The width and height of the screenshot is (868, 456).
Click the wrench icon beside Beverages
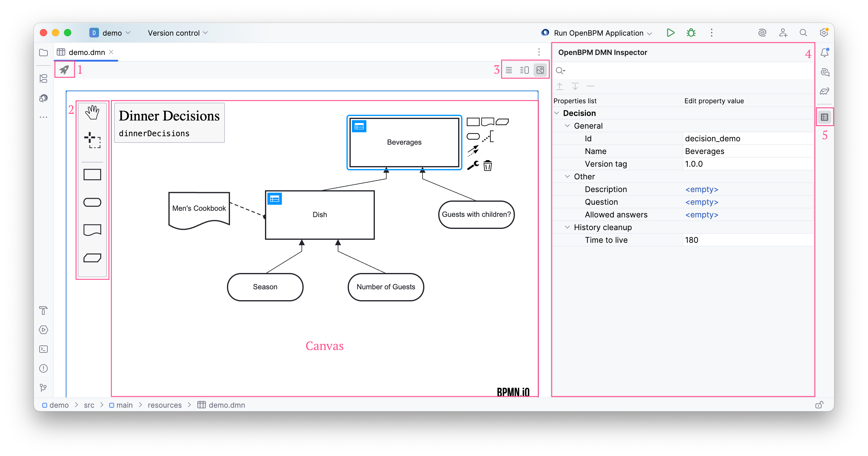click(x=473, y=165)
